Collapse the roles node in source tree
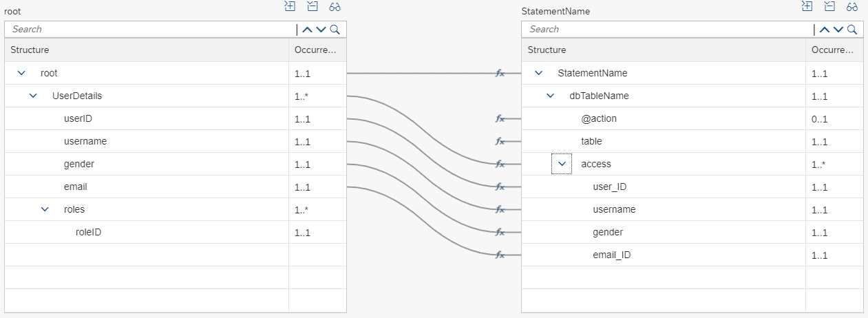 click(45, 209)
